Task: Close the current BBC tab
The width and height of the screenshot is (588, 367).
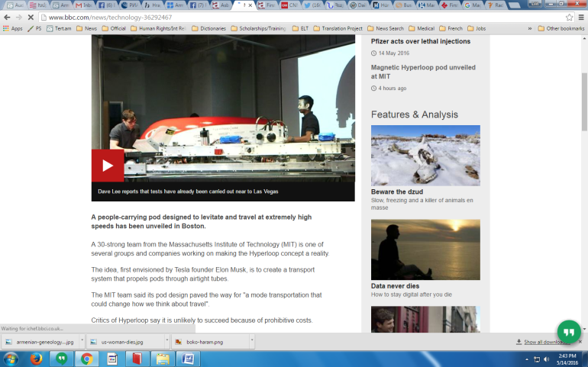Action: pyautogui.click(x=250, y=5)
